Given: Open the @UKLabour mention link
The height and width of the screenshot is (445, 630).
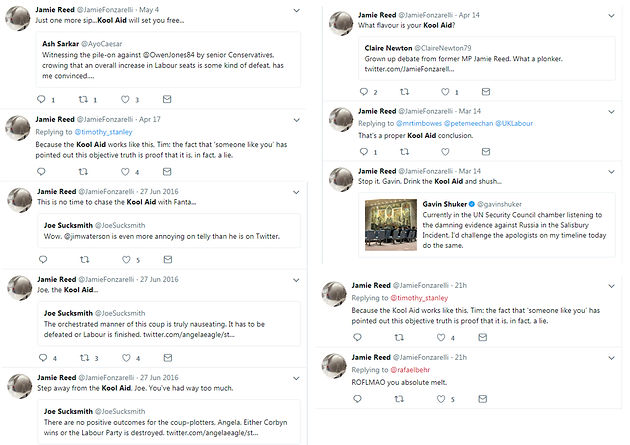Looking at the screenshot, I should [514, 123].
